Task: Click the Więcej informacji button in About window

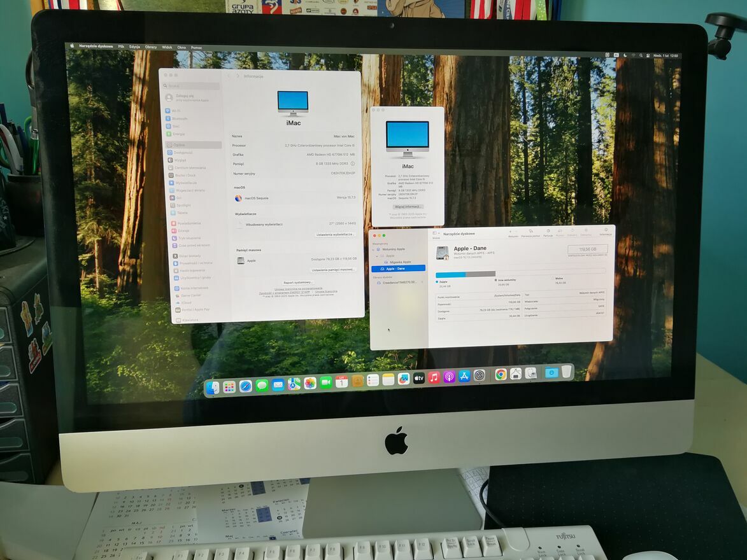Action: point(408,207)
